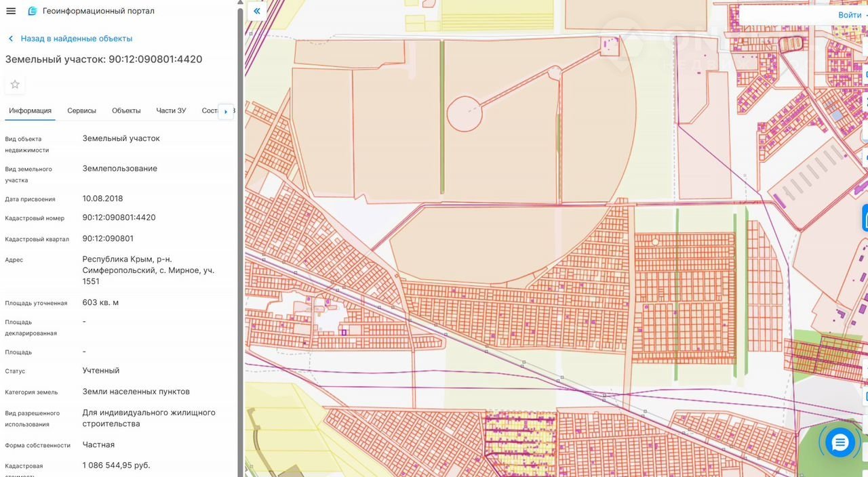The width and height of the screenshot is (868, 477).
Task: Click the Геоинформационный портал title text
Action: pyautogui.click(x=98, y=11)
